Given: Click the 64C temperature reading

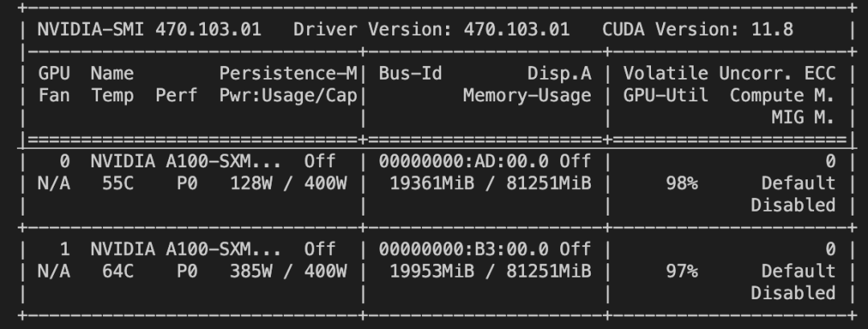Looking at the screenshot, I should pyautogui.click(x=118, y=271).
